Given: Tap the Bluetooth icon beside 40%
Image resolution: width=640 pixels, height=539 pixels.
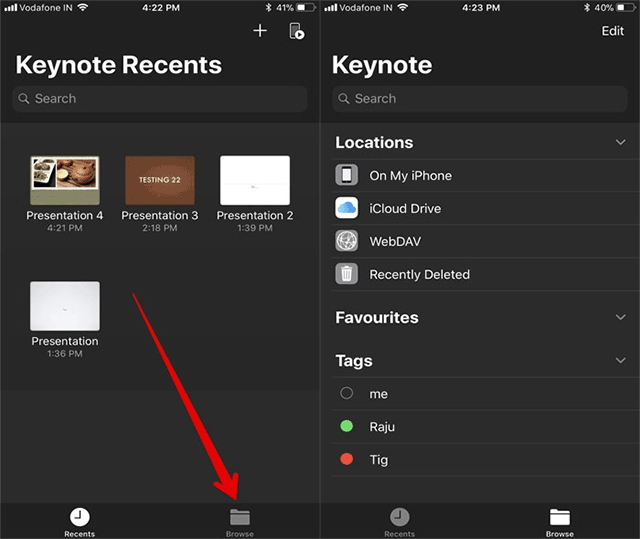Looking at the screenshot, I should click(x=587, y=8).
